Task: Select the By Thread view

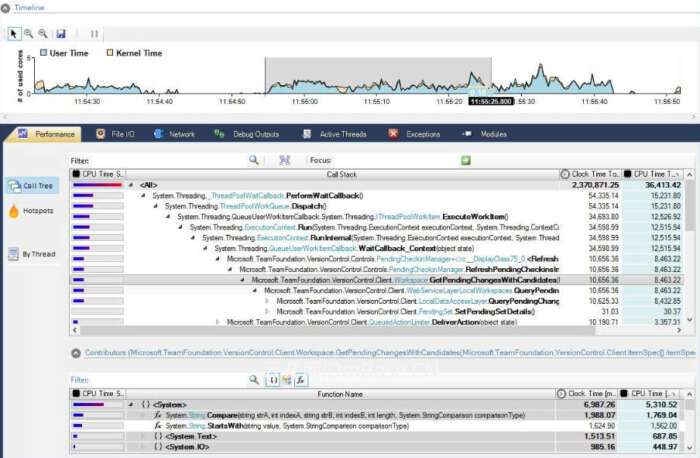Action: (x=32, y=254)
